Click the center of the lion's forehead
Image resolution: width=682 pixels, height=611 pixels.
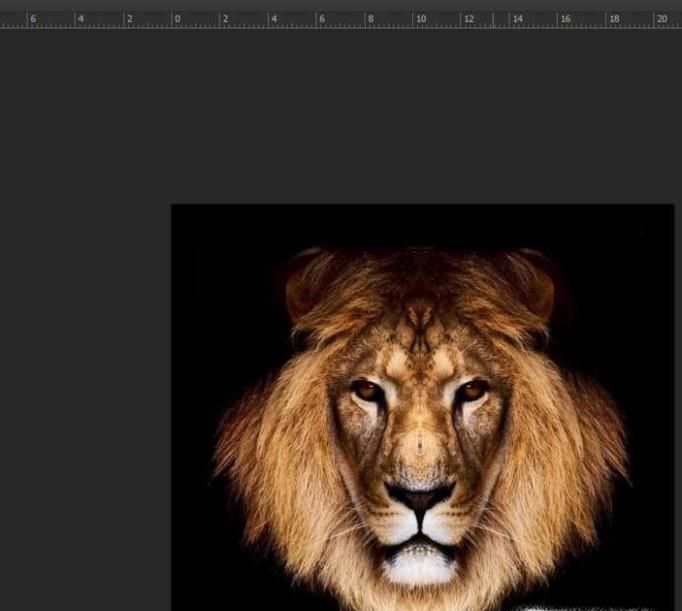[x=420, y=345]
